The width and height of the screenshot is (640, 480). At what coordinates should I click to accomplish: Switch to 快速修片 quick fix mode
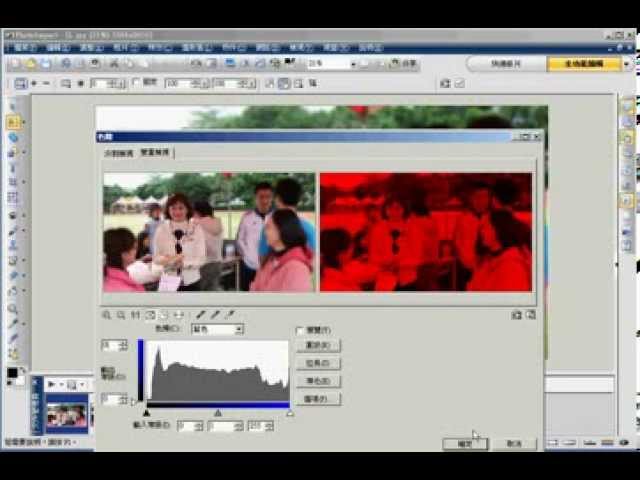[506, 64]
